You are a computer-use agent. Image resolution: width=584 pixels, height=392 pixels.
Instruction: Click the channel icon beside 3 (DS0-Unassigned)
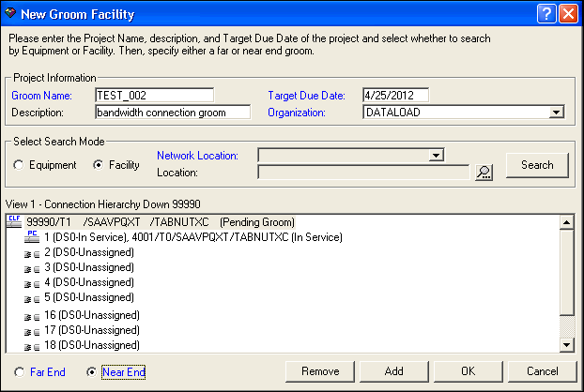[32, 269]
